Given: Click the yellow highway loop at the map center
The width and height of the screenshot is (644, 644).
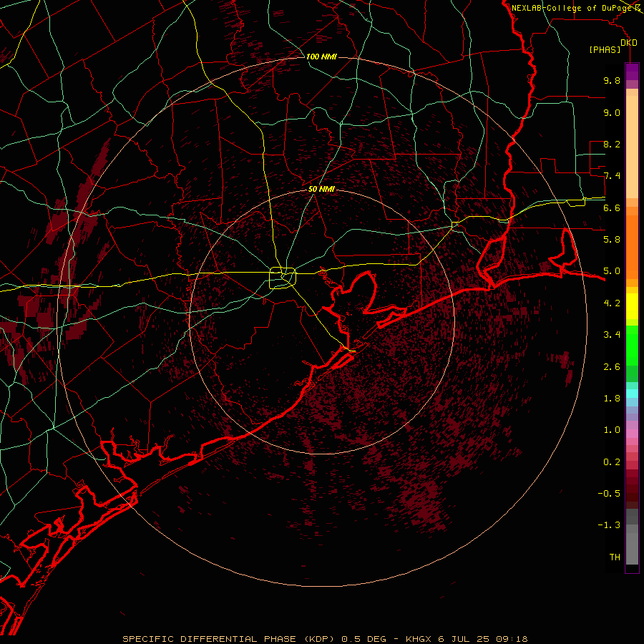Looking at the screenshot, I should pyautogui.click(x=283, y=278).
